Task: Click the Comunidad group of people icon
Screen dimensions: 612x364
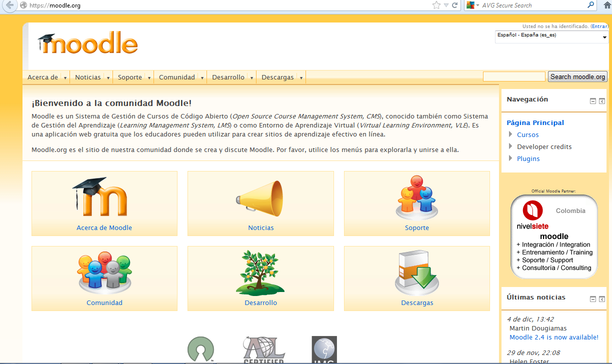Action: point(104,272)
